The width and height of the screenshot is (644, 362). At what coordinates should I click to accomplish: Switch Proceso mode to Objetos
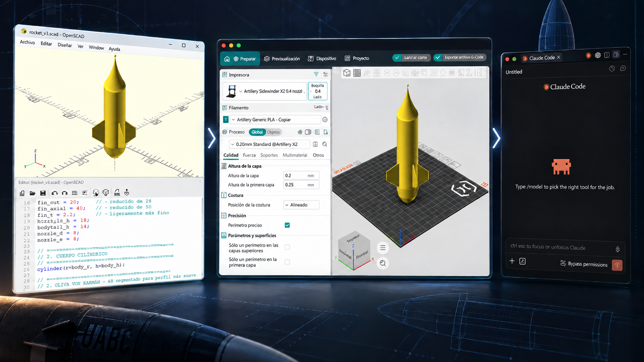click(273, 132)
